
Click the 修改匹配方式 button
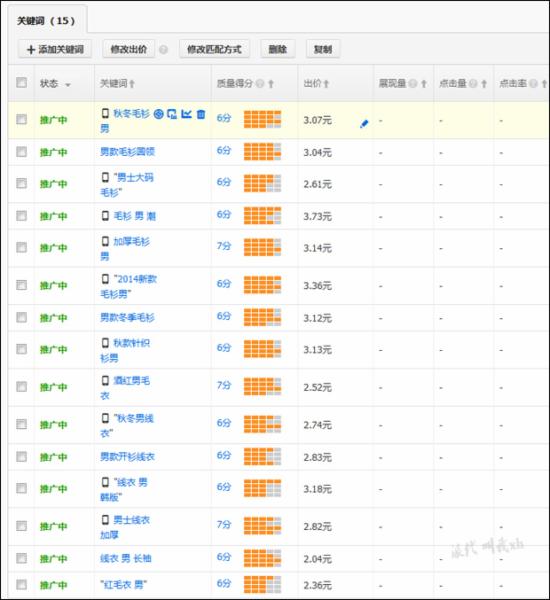pos(214,49)
